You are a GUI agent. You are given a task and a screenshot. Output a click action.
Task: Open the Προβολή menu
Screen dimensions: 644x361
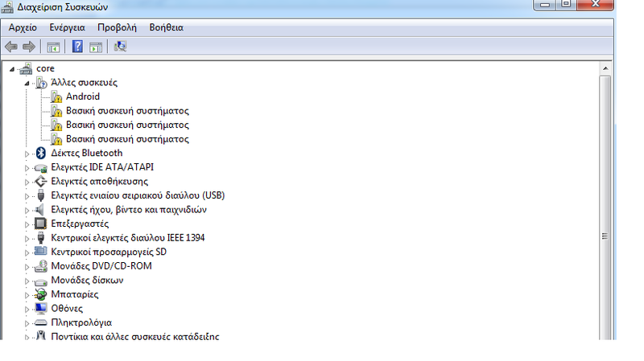tap(117, 27)
